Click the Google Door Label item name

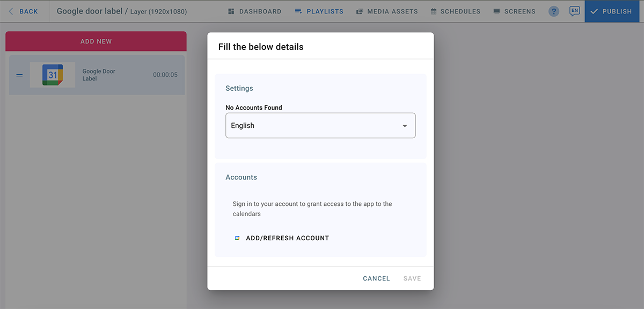coord(99,75)
